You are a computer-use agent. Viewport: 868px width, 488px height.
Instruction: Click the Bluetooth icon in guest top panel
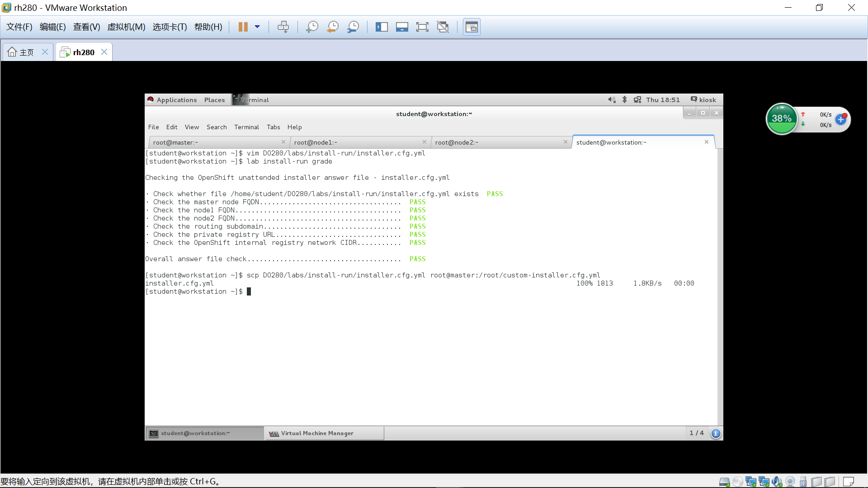(624, 99)
